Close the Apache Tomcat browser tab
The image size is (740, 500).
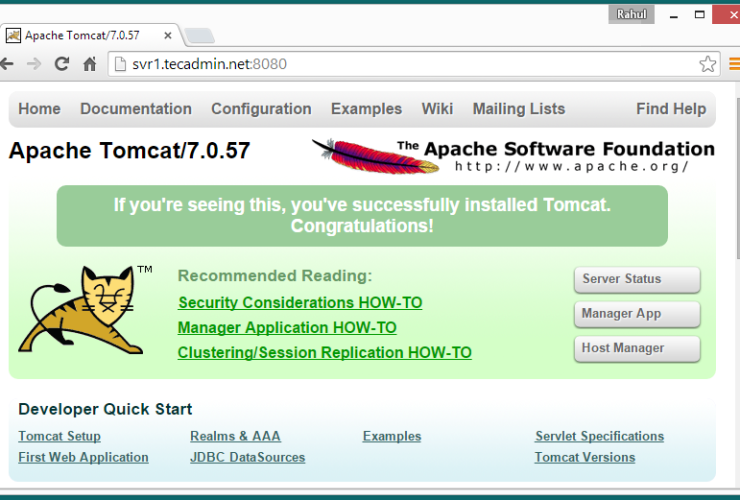click(x=168, y=35)
